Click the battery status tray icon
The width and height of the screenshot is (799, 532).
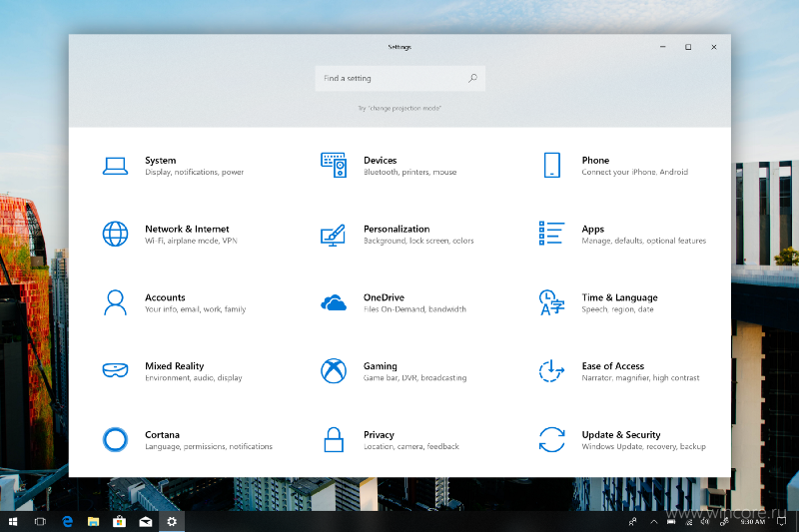point(671,522)
